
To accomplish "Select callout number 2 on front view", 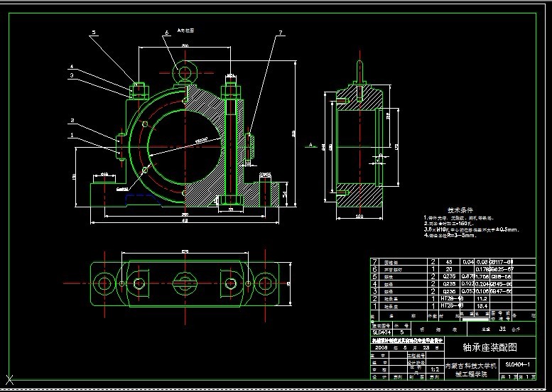I will tap(72, 120).
